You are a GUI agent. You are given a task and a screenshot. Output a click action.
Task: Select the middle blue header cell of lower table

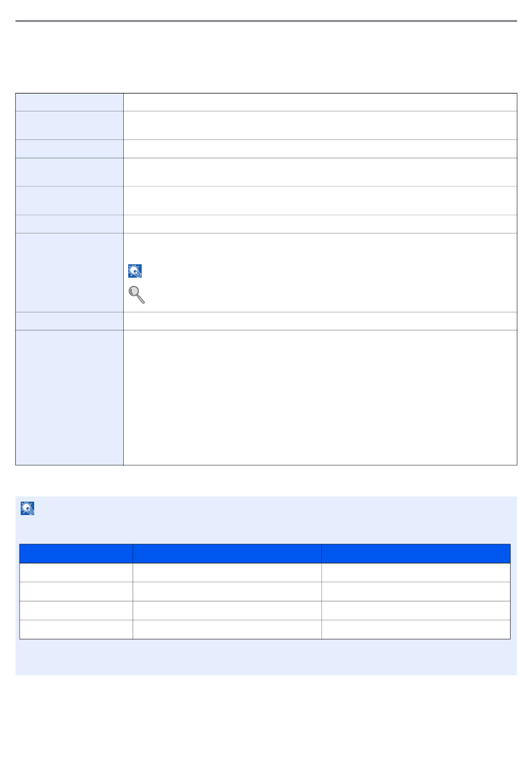(x=227, y=553)
